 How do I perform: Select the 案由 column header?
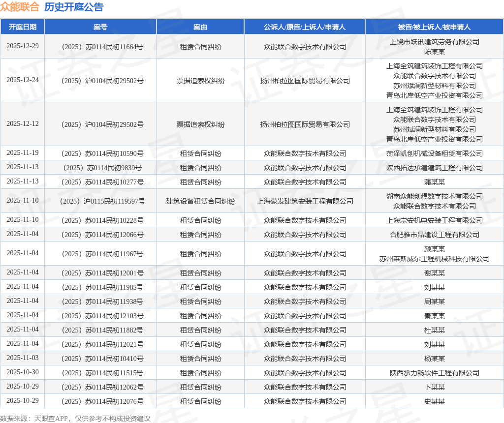tap(200, 27)
